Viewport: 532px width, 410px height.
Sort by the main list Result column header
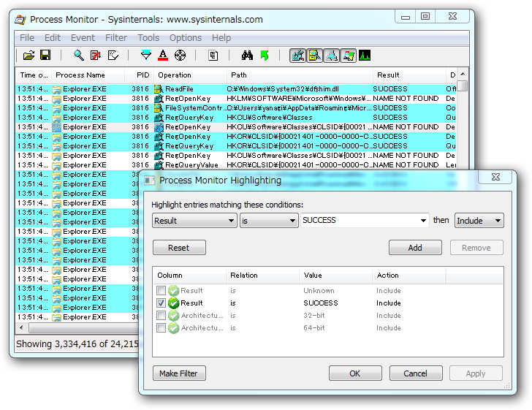(409, 75)
